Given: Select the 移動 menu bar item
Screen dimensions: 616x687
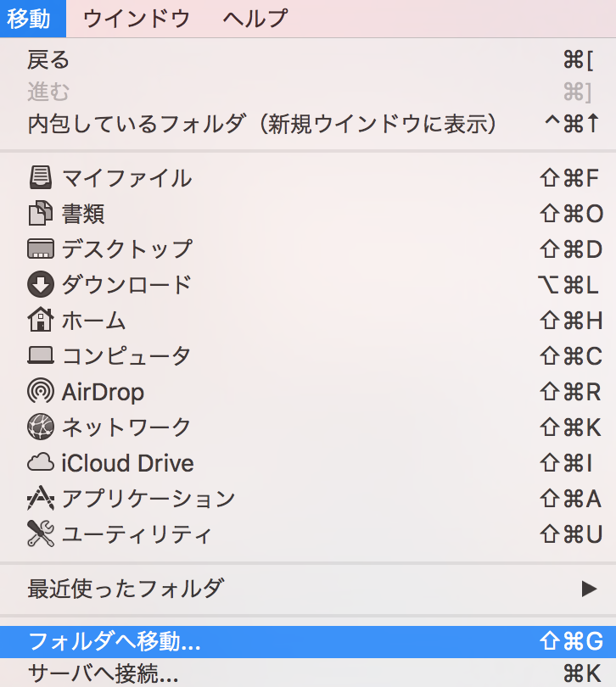Looking at the screenshot, I should click(x=30, y=18).
